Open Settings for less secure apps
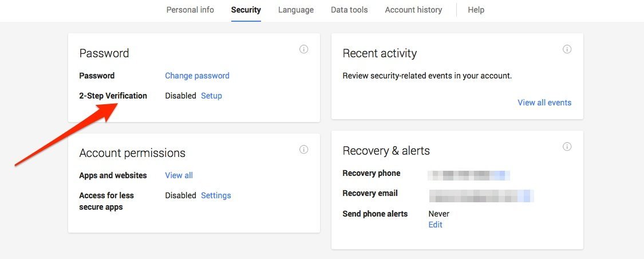644x259 pixels. 216,196
